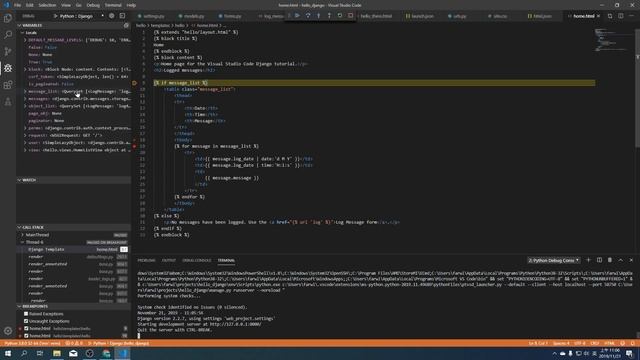The width and height of the screenshot is (640, 360).
Task: Switch to the Problems panel tab
Action: pyautogui.click(x=146, y=260)
